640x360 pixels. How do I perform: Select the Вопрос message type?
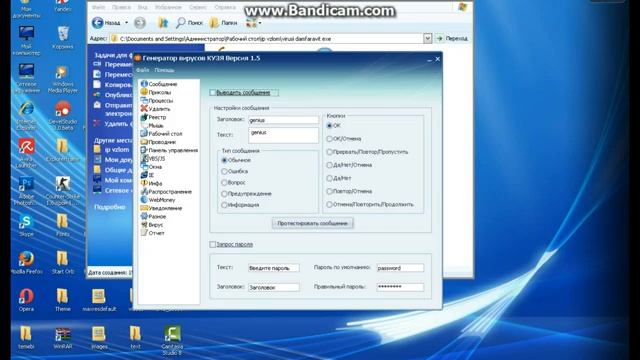click(224, 182)
